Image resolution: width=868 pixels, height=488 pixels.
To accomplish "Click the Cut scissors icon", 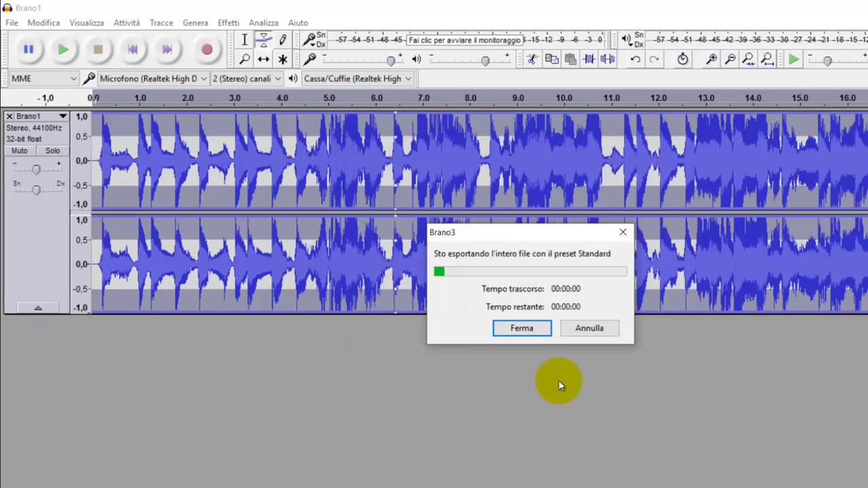I will click(532, 59).
